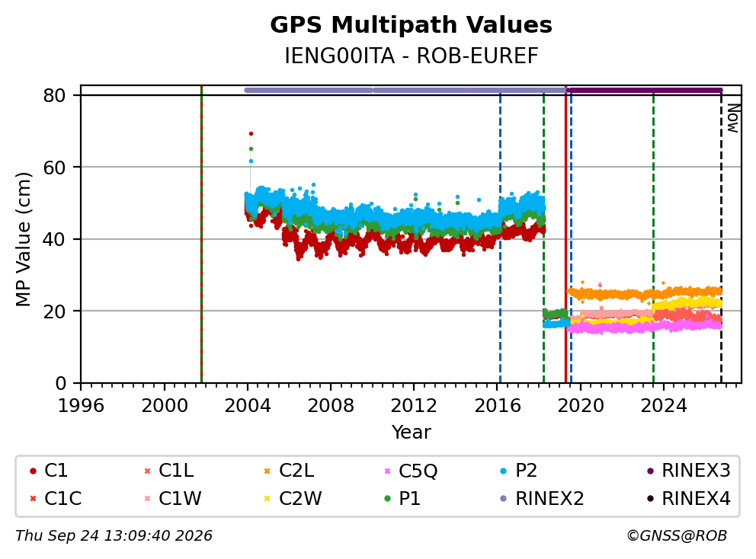Screen dimensions: 756x559
Task: Click the red outlier point near 70 cm
Action: pos(251,134)
